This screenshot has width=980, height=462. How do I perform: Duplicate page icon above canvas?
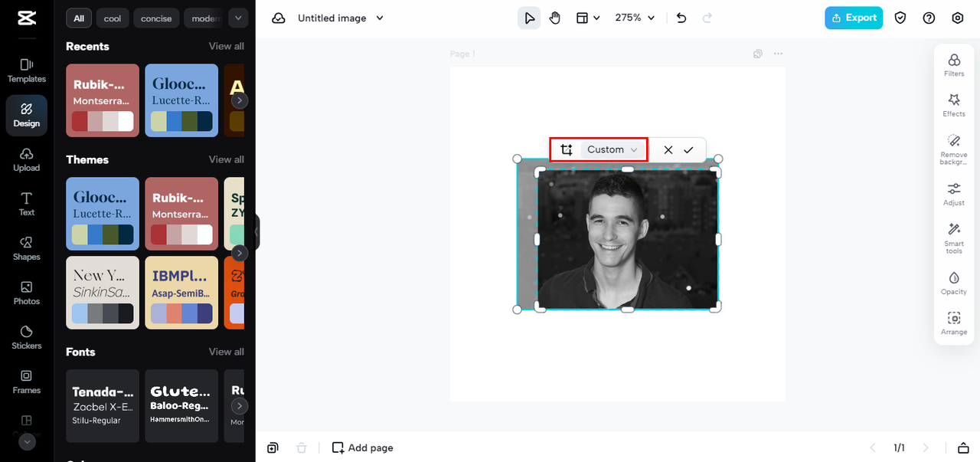pyautogui.click(x=757, y=54)
